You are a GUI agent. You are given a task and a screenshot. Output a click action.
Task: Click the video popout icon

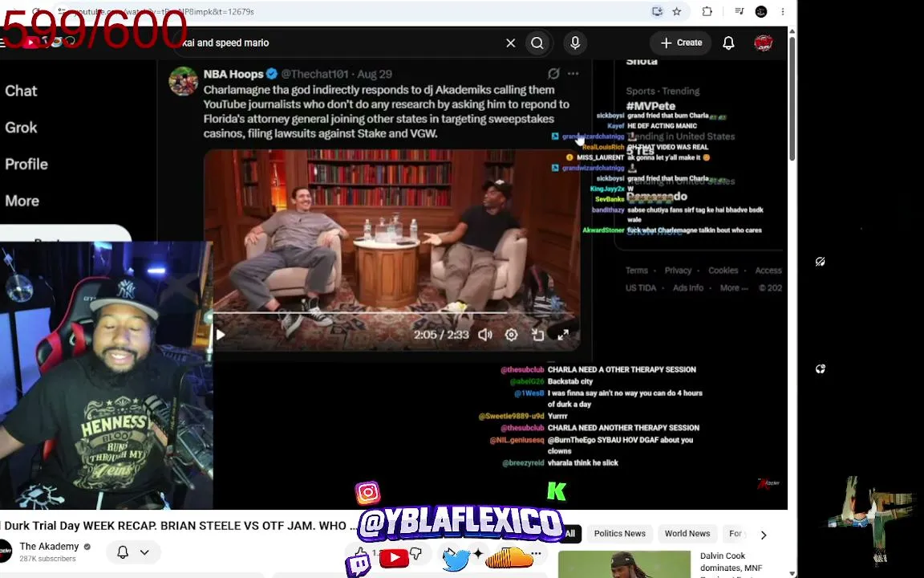(537, 335)
